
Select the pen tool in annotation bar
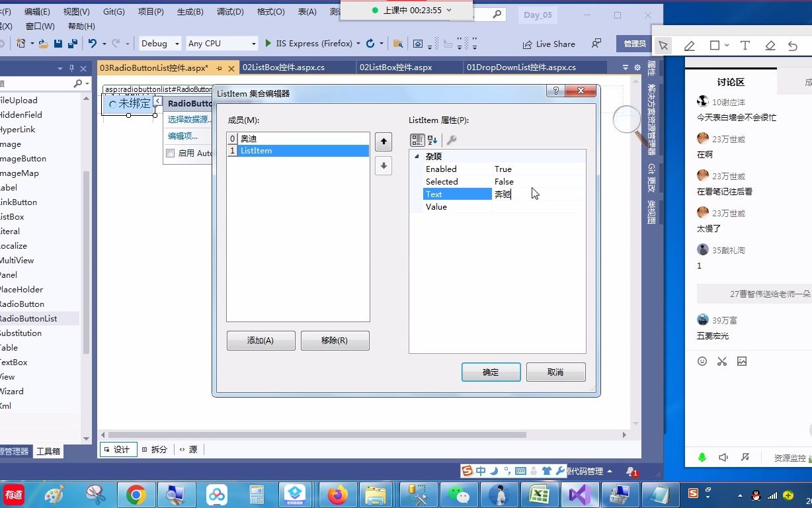pyautogui.click(x=689, y=46)
